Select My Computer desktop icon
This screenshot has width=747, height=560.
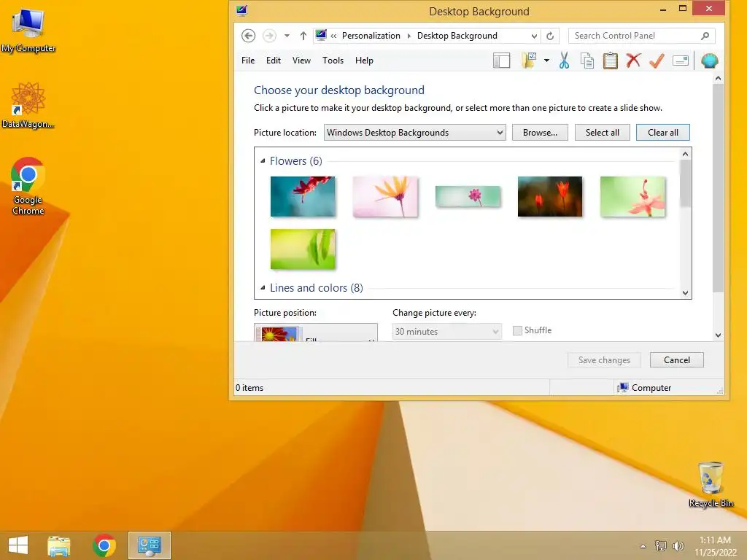28,31
